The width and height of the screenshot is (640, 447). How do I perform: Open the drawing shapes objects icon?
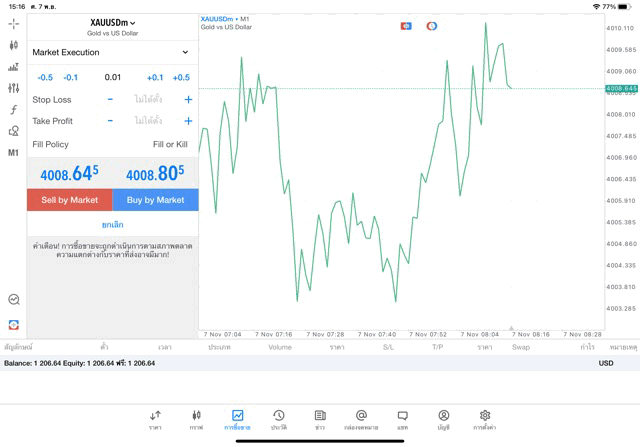pos(13,131)
